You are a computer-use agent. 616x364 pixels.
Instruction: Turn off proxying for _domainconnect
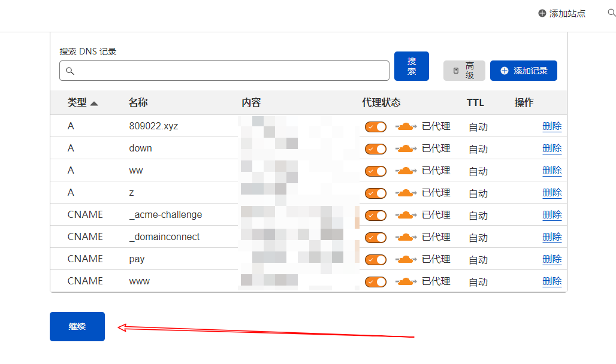[x=375, y=237]
